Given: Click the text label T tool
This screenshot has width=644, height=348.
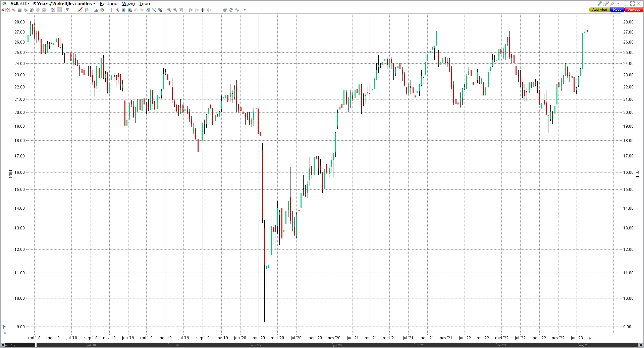Looking at the screenshot, I should pos(123,10).
